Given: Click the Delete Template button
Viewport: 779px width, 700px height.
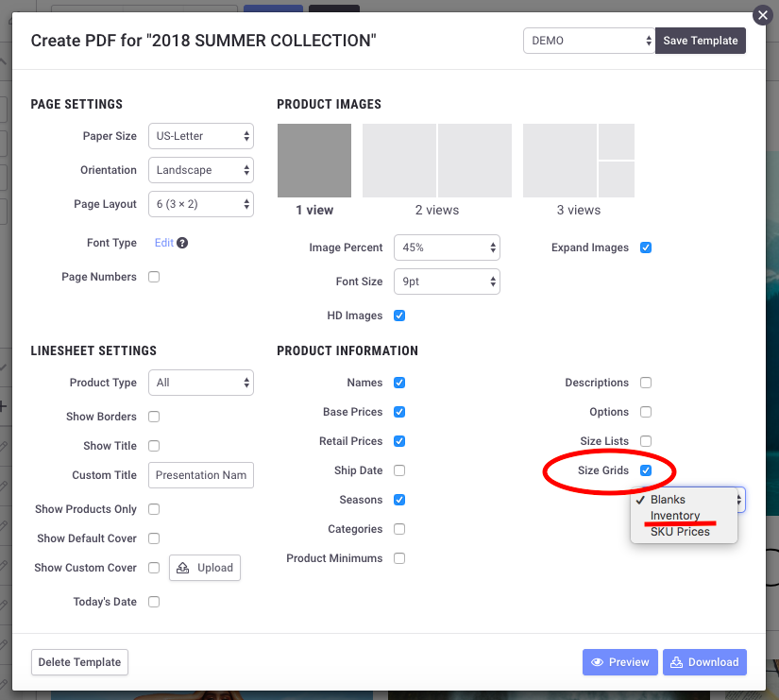Looking at the screenshot, I should pyautogui.click(x=79, y=662).
